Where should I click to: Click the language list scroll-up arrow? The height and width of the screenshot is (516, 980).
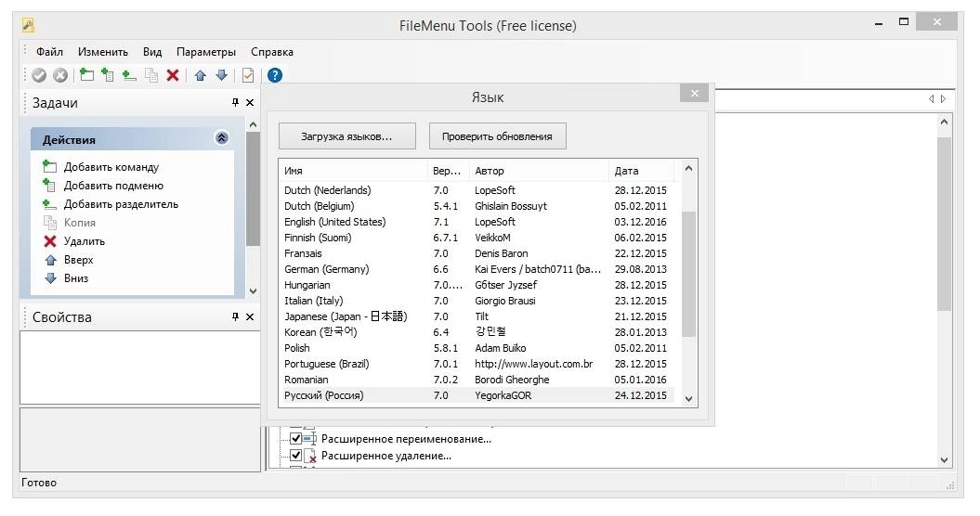(688, 168)
